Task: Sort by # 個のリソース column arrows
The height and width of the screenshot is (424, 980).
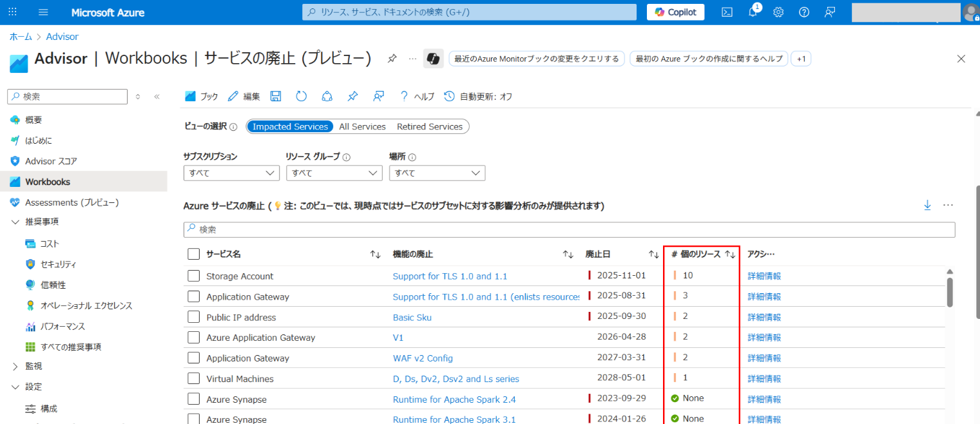Action: [x=730, y=255]
